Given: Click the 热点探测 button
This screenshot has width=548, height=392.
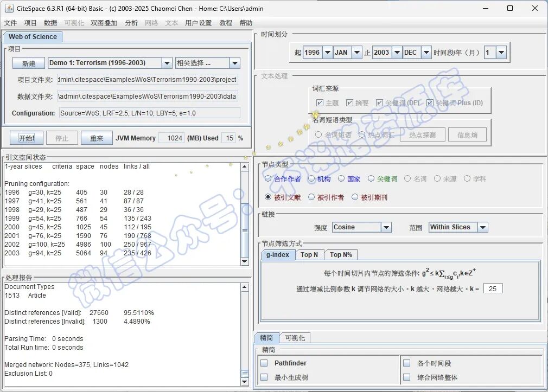Looking at the screenshot, I should point(422,135).
